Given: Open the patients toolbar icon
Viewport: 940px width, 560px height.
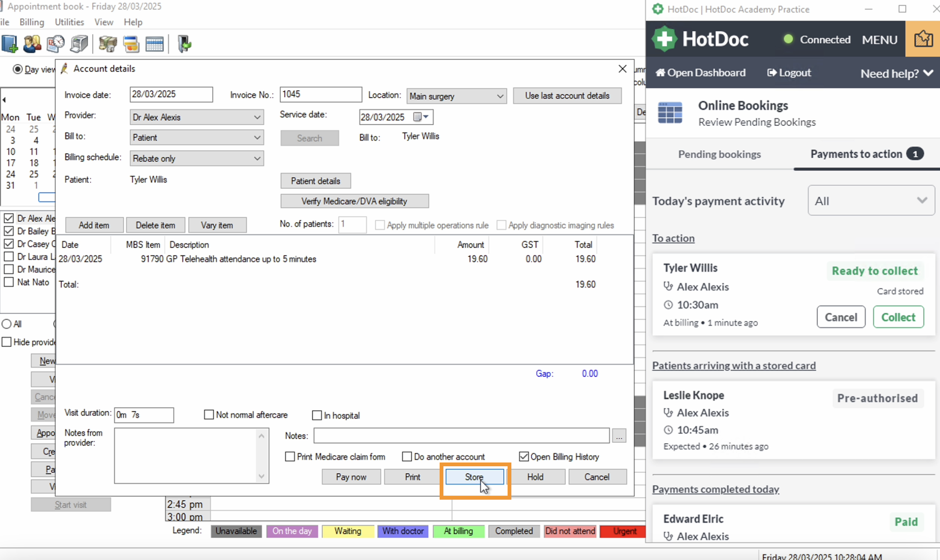Looking at the screenshot, I should (32, 44).
